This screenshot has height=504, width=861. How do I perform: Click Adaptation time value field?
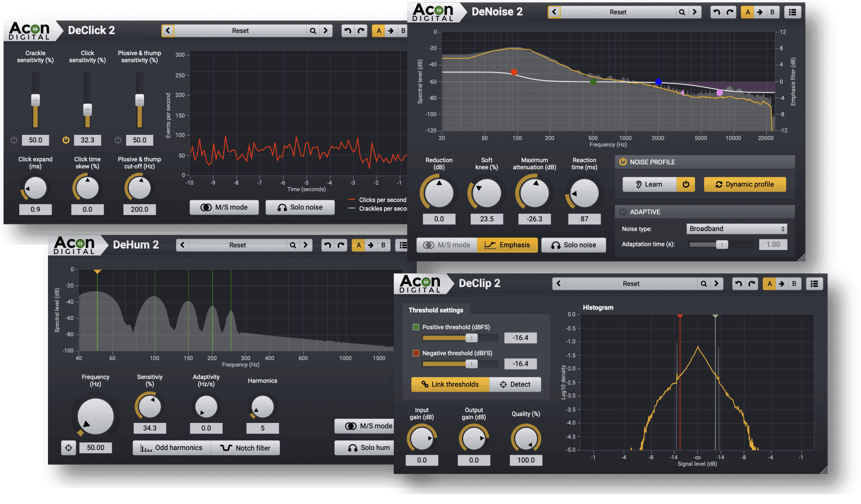[x=773, y=245]
